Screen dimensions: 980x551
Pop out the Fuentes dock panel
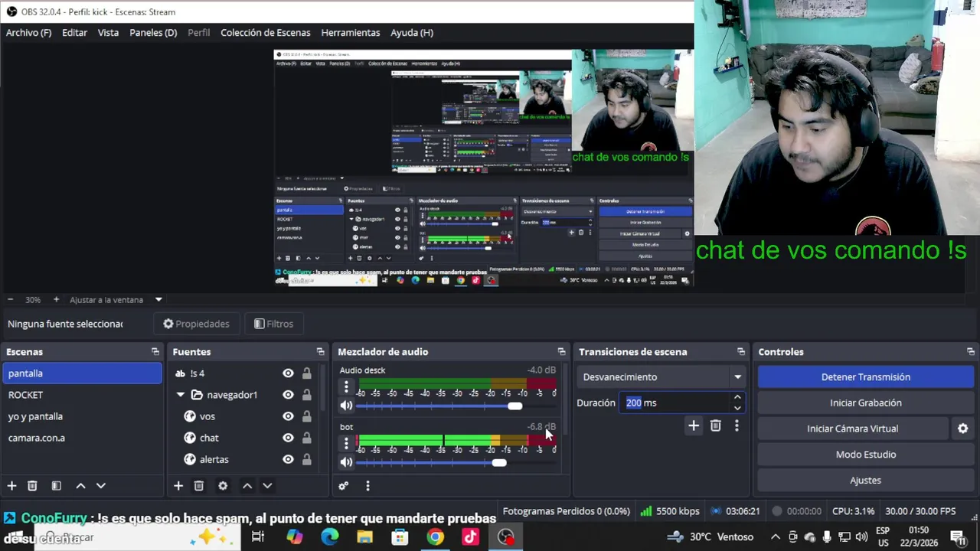(320, 352)
